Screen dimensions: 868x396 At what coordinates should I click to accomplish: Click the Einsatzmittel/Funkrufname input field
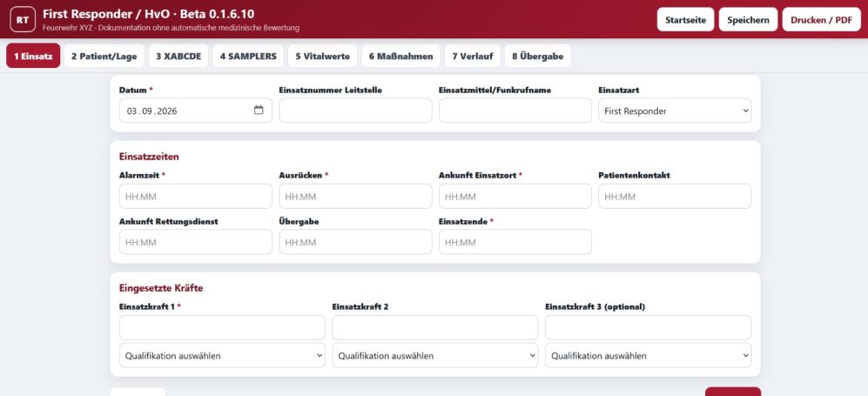515,111
